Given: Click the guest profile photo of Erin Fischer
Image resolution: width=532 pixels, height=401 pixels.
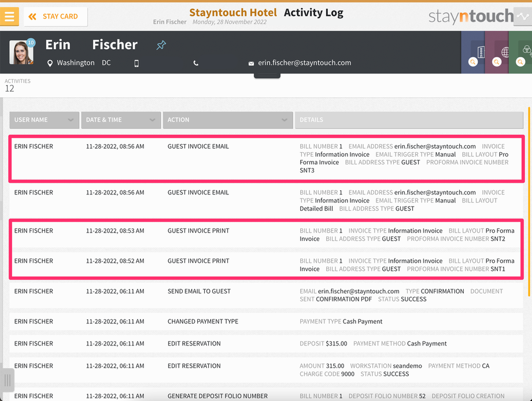Looking at the screenshot, I should [21, 52].
